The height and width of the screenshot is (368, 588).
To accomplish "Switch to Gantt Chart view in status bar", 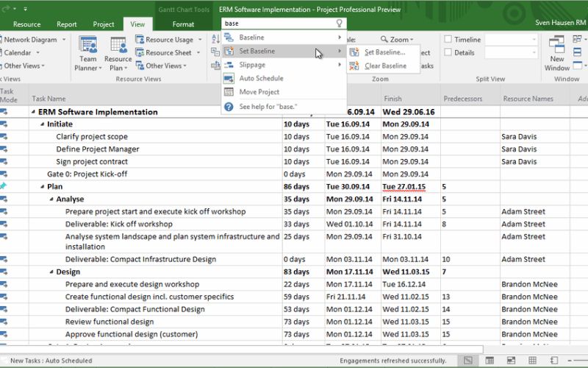I will click(467, 361).
